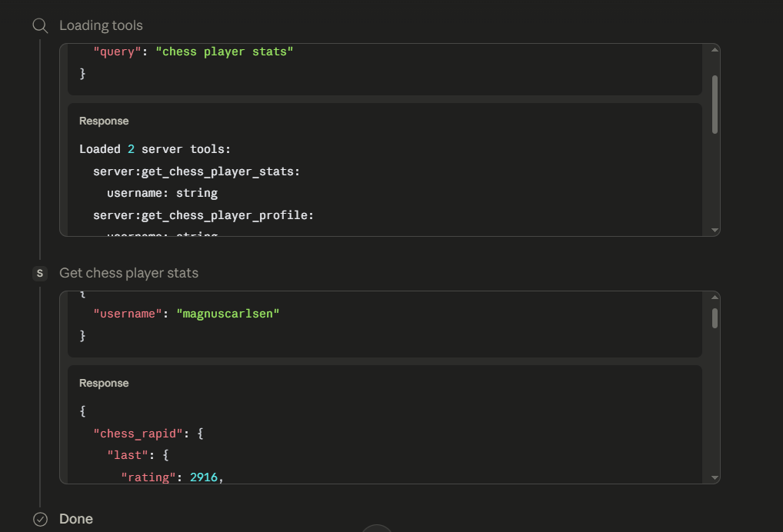Image resolution: width=783 pixels, height=532 pixels.
Task: Click the S badge beside Get chess player stats
Action: pyautogui.click(x=40, y=274)
